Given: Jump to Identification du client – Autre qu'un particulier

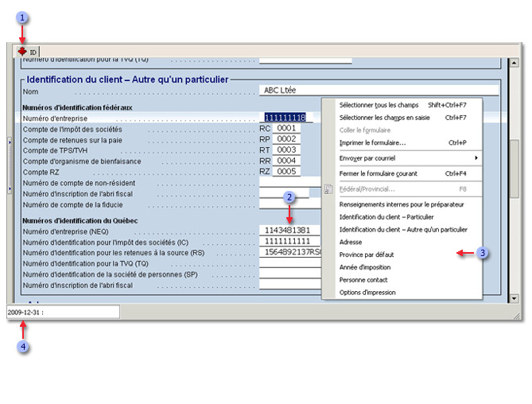Looking at the screenshot, I should click(402, 230).
